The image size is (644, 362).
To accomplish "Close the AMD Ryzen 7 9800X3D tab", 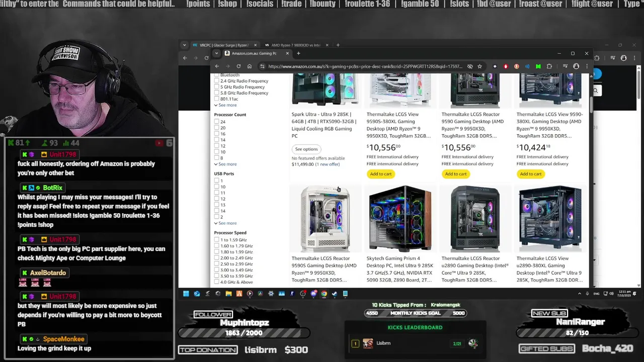I will (327, 45).
